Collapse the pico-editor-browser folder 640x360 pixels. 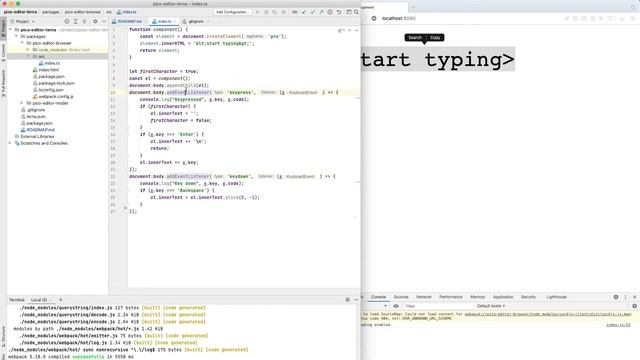click(22, 43)
